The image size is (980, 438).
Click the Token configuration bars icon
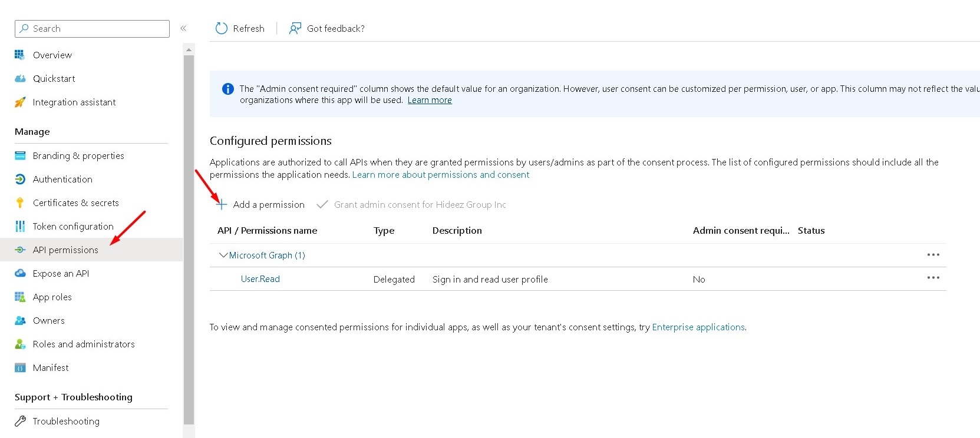point(20,226)
